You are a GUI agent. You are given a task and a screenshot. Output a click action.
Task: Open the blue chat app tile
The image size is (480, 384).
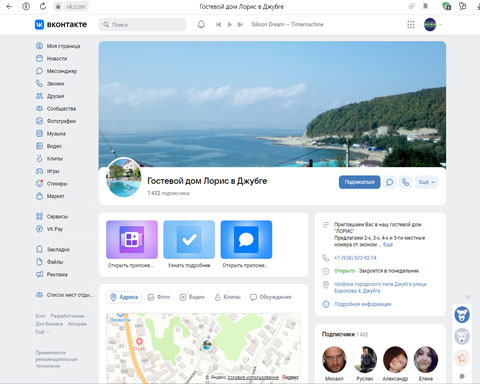[x=246, y=239]
